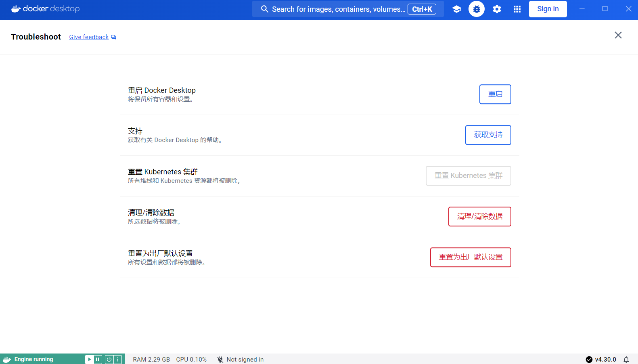Click the 清理/清除数据 clean data button
This screenshot has height=364, width=638.
point(479,216)
